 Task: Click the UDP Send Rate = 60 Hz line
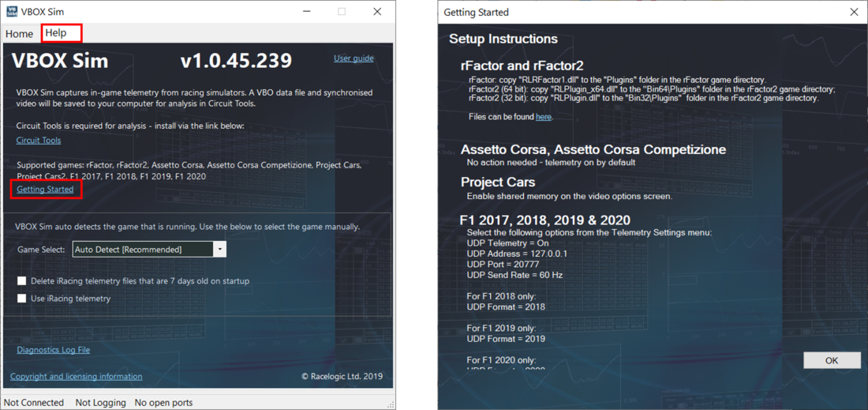pos(514,275)
